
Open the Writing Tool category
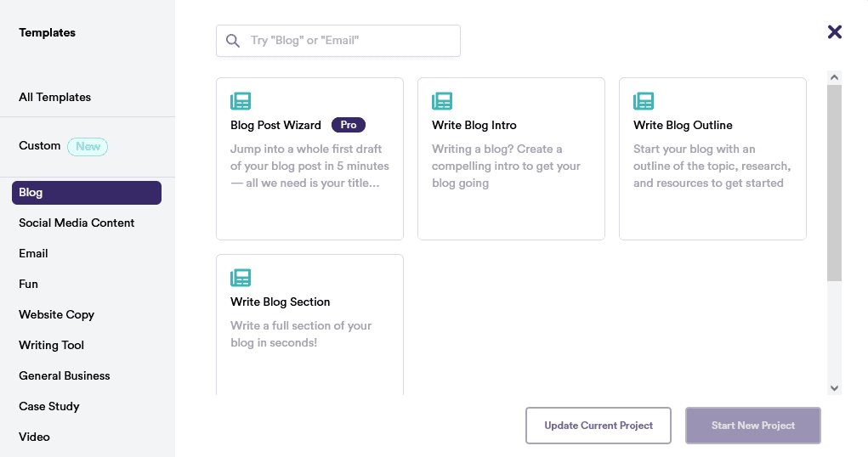(52, 345)
